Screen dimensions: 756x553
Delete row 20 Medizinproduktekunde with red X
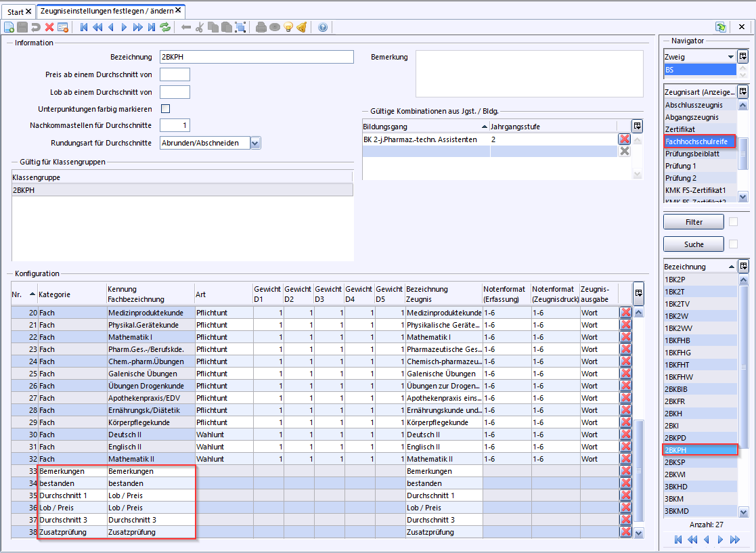pyautogui.click(x=625, y=313)
